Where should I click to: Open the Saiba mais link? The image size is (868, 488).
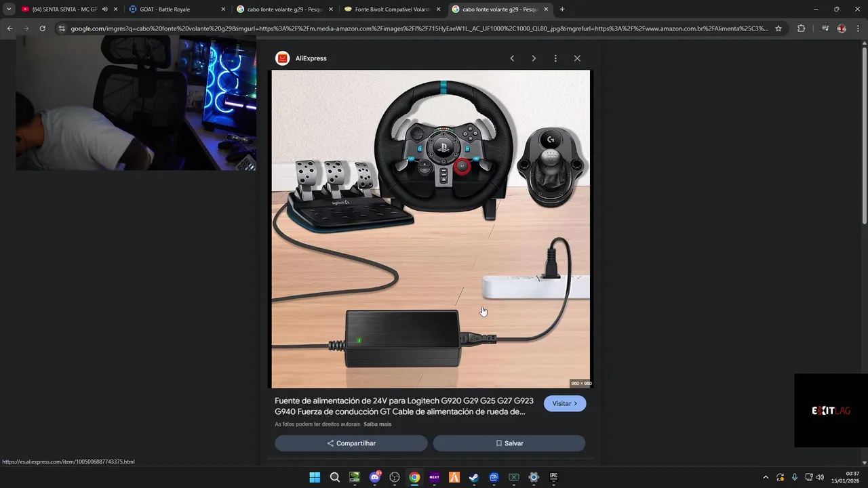[378, 424]
